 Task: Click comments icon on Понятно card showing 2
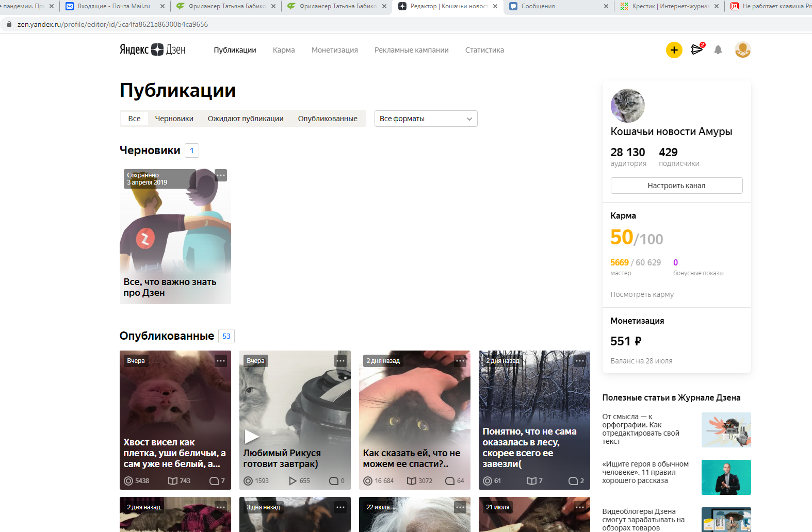[x=573, y=481]
